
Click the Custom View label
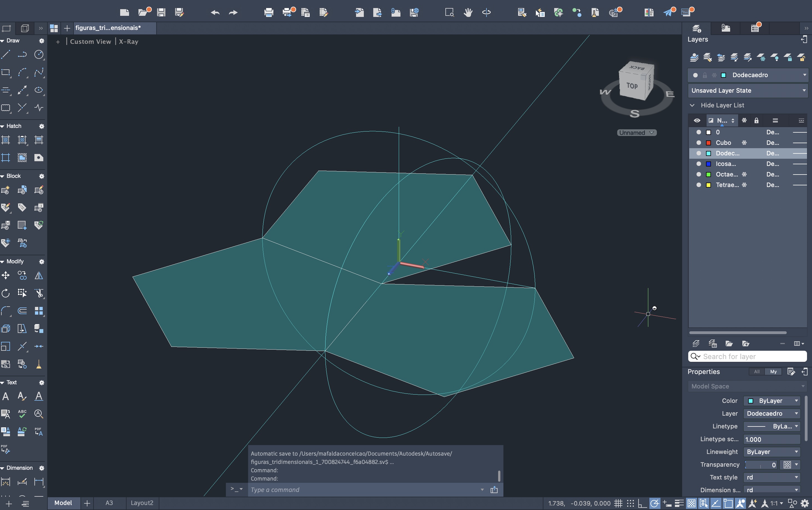click(x=90, y=41)
